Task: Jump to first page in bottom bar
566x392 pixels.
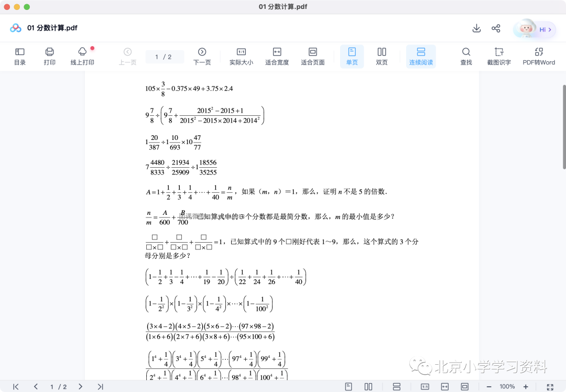Action: [x=16, y=387]
